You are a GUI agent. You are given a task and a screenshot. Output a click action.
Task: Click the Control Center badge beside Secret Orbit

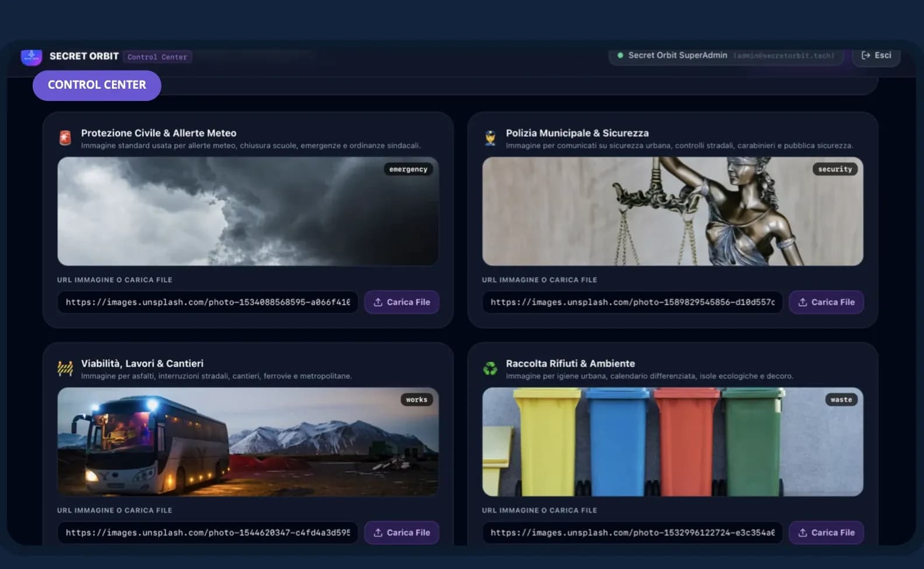point(157,57)
